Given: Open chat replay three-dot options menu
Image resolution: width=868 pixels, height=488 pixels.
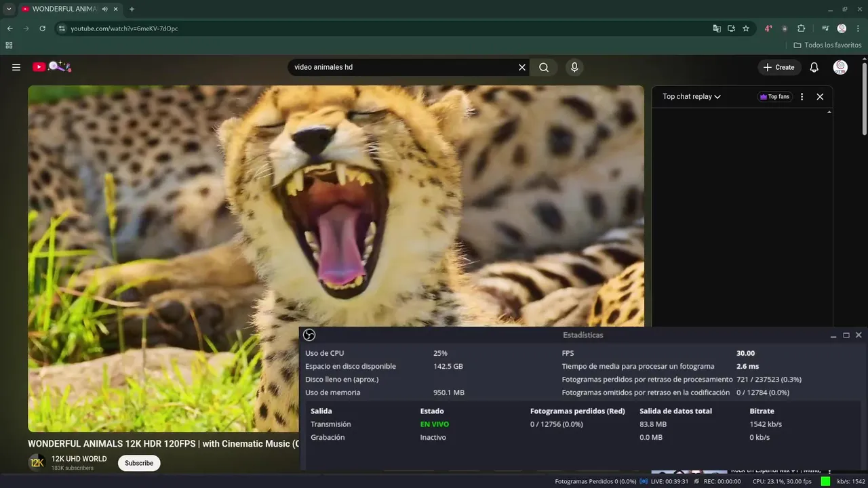Looking at the screenshot, I should point(802,97).
